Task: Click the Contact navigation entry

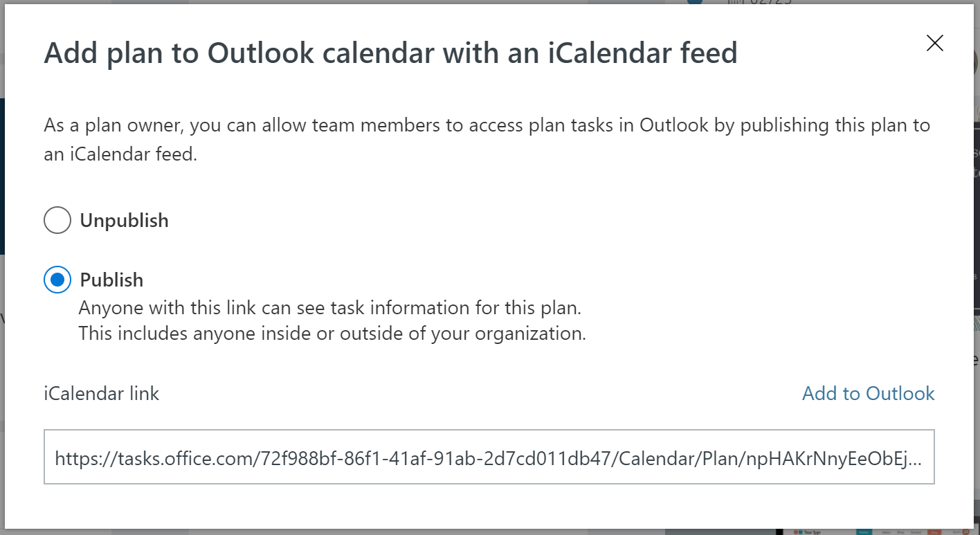Action: click(916, 532)
